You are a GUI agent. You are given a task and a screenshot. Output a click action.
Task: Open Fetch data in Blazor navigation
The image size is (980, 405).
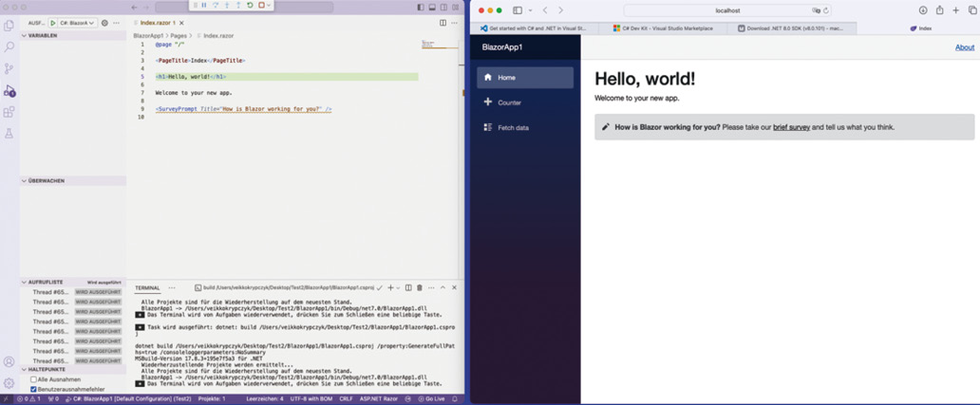point(525,127)
